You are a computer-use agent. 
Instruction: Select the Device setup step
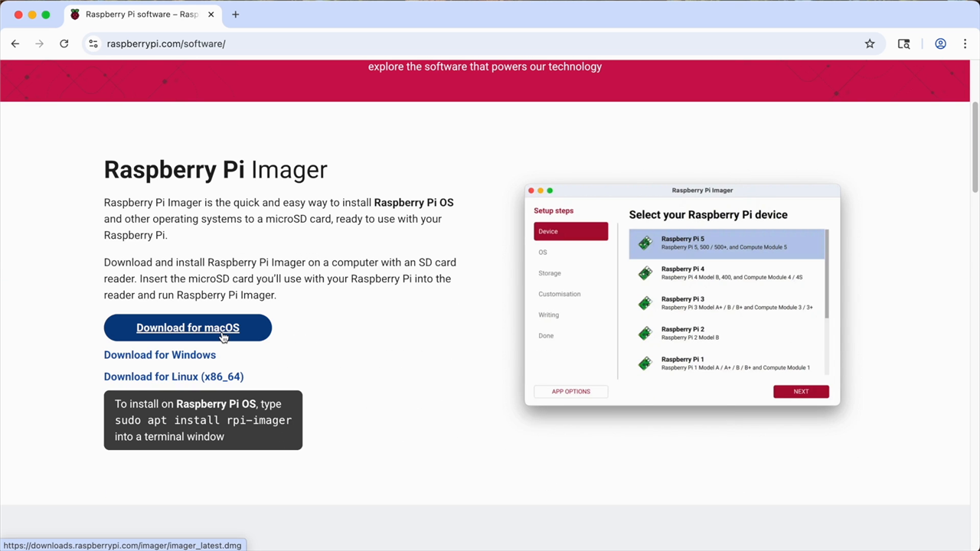[571, 231]
